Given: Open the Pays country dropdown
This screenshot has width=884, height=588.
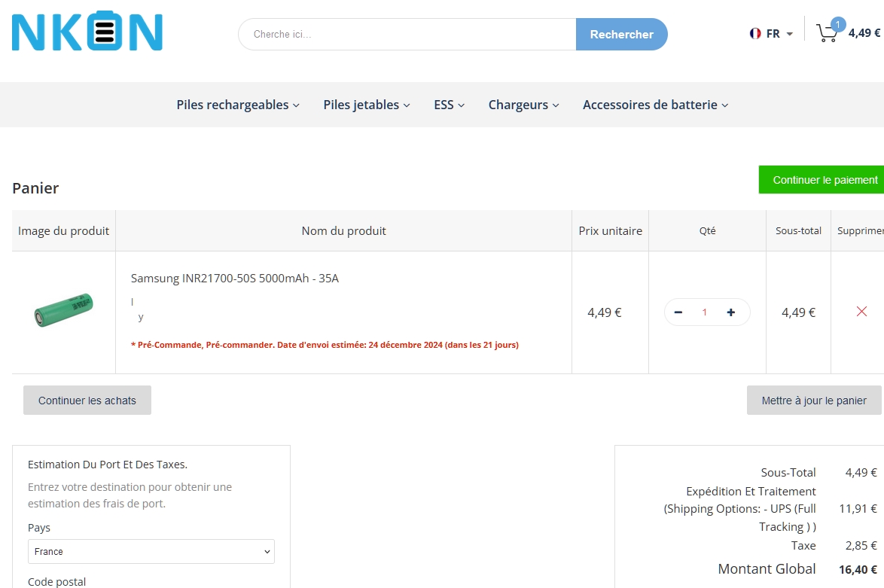Looking at the screenshot, I should tap(151, 552).
